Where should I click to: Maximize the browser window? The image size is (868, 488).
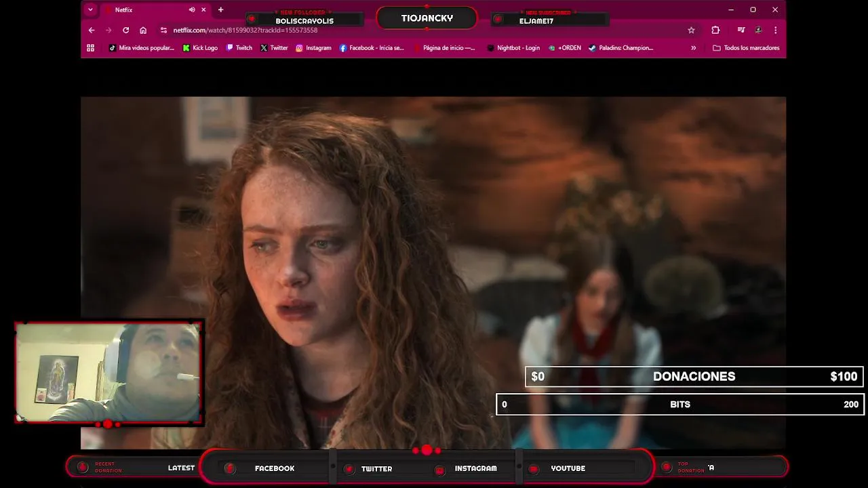(x=753, y=9)
